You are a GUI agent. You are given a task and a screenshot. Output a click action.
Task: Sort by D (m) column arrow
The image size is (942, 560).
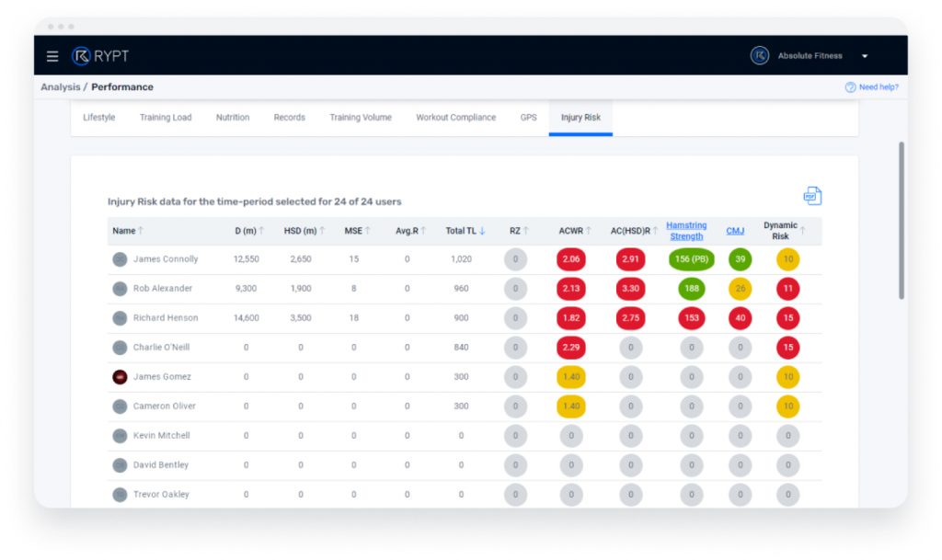click(x=261, y=231)
